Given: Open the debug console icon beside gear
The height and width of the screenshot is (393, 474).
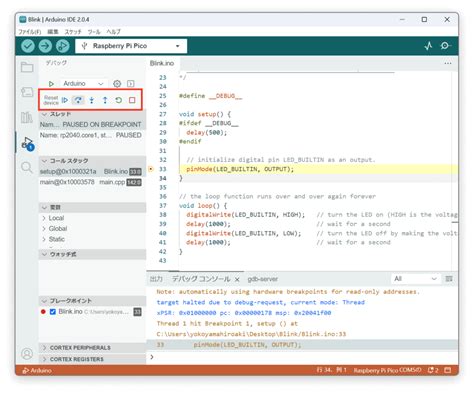Looking at the screenshot, I should pyautogui.click(x=131, y=84).
